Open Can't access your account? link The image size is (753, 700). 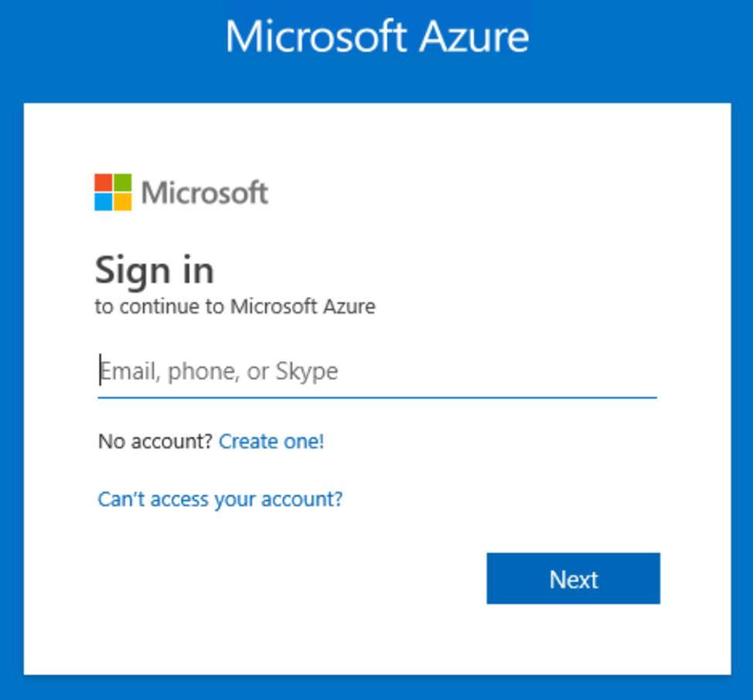(220, 499)
